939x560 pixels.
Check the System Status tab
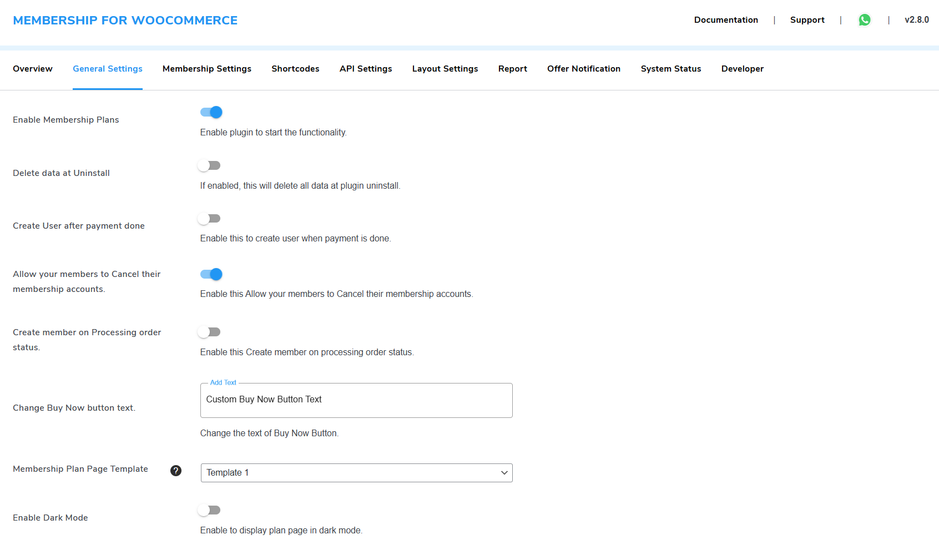click(x=671, y=69)
